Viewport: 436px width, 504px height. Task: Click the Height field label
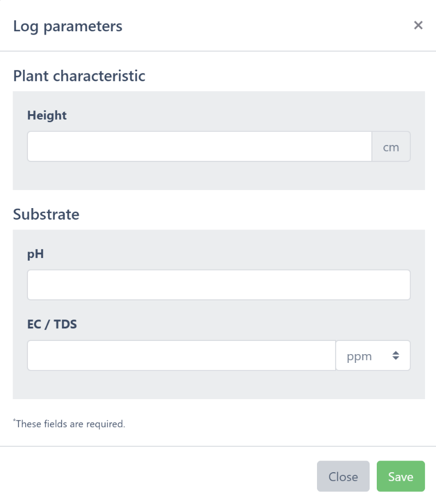[47, 115]
